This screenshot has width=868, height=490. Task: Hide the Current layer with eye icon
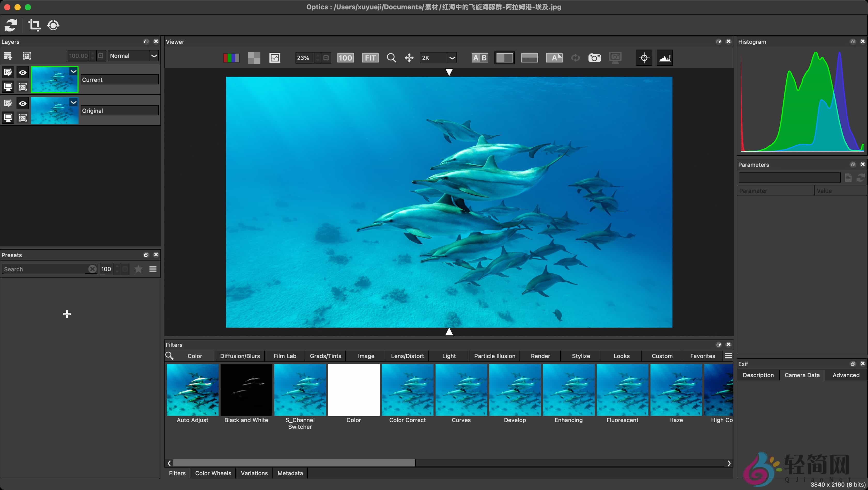click(x=22, y=72)
